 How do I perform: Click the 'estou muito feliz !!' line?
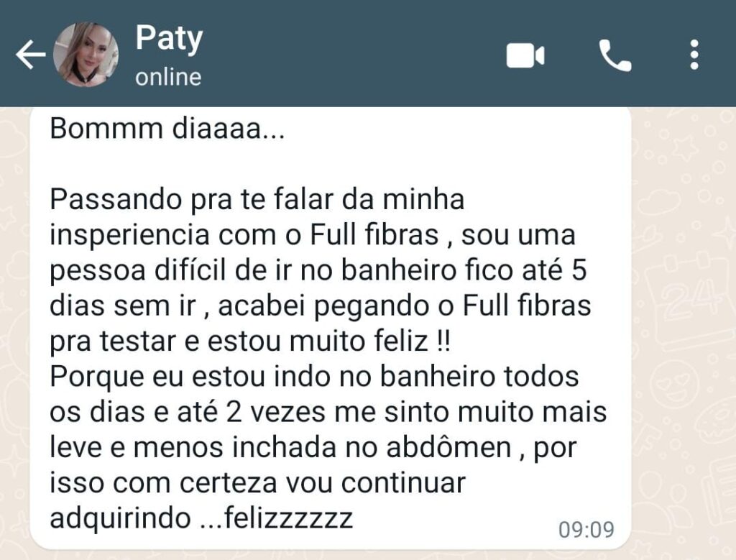(x=329, y=341)
